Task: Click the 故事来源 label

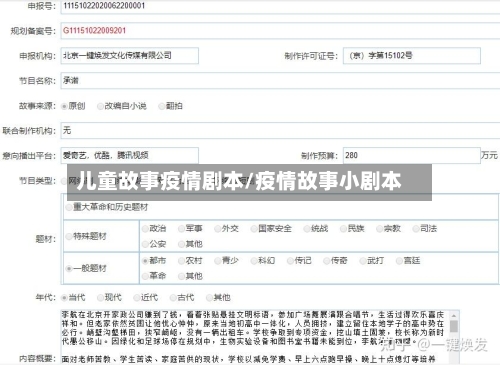Action: (x=37, y=106)
